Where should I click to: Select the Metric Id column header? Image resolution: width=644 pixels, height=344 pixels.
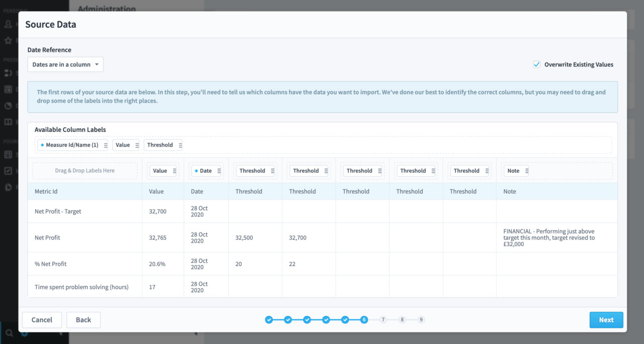tap(46, 192)
